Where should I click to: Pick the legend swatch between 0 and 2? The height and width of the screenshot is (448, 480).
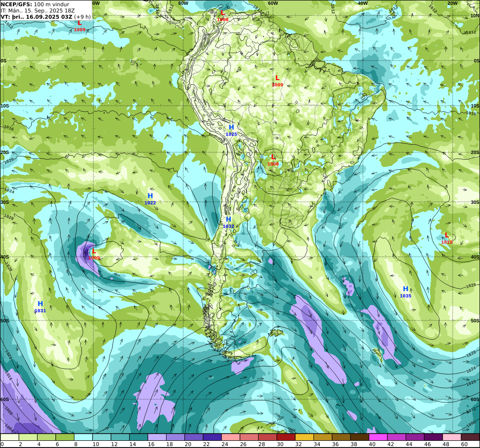point(10,437)
